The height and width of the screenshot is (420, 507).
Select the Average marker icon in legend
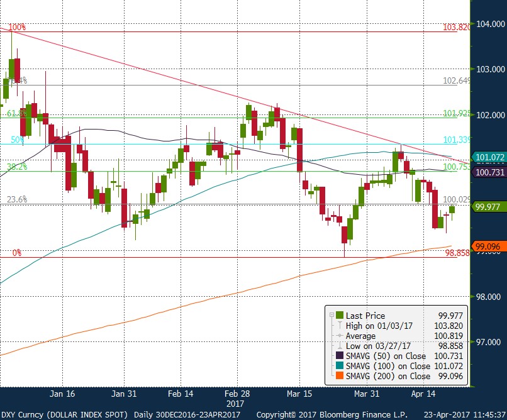[340, 336]
